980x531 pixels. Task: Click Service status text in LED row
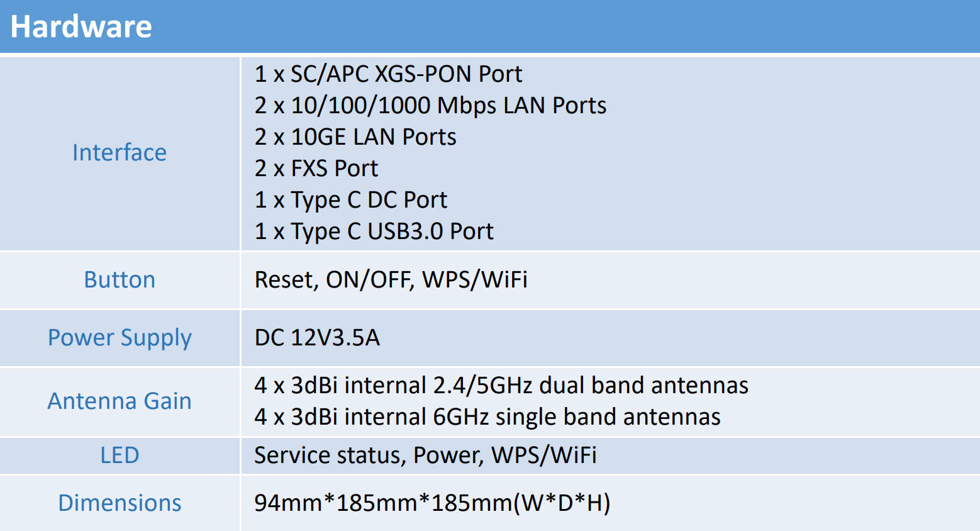click(328, 456)
